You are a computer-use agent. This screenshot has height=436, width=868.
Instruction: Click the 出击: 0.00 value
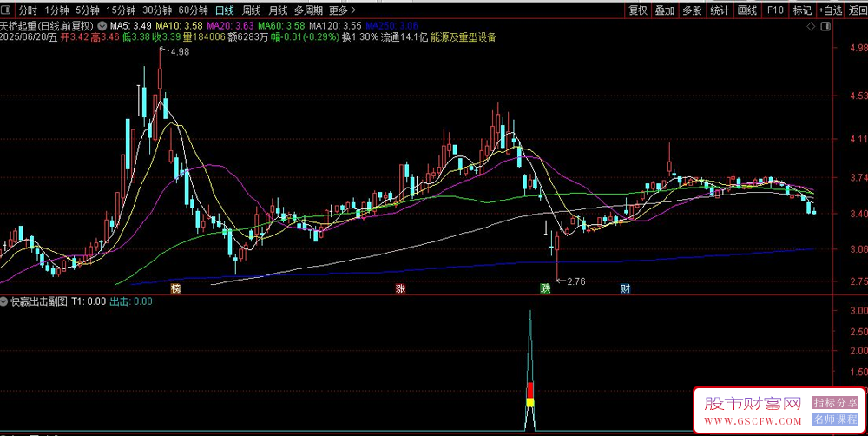click(x=131, y=301)
